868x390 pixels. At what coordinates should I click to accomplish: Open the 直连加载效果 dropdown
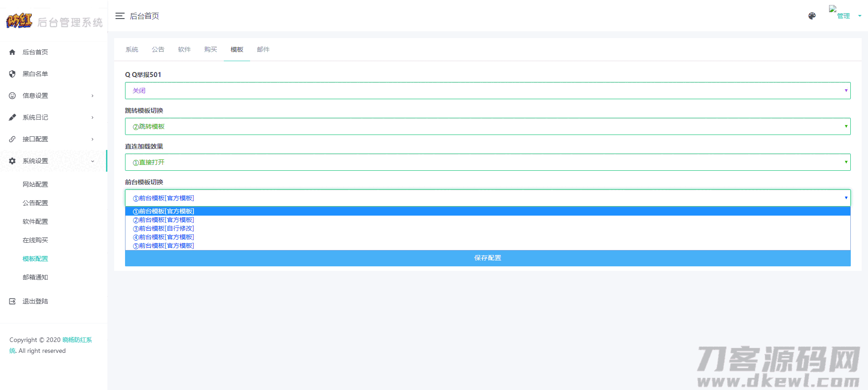pos(487,162)
